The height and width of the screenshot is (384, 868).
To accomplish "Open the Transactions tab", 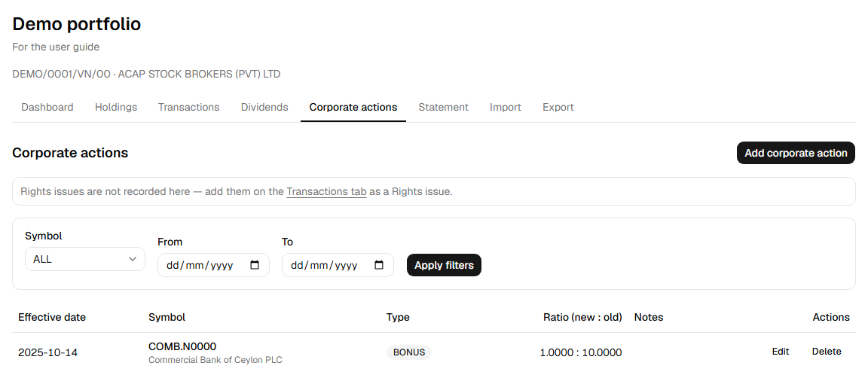I will point(189,108).
